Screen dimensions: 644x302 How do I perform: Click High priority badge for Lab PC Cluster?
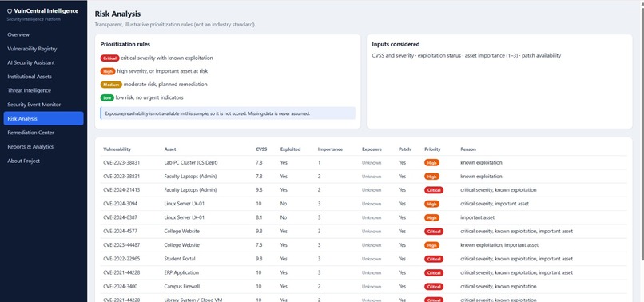click(431, 163)
